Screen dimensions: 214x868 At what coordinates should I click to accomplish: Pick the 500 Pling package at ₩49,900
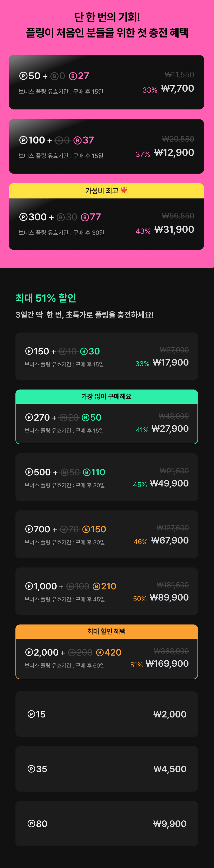(x=107, y=477)
